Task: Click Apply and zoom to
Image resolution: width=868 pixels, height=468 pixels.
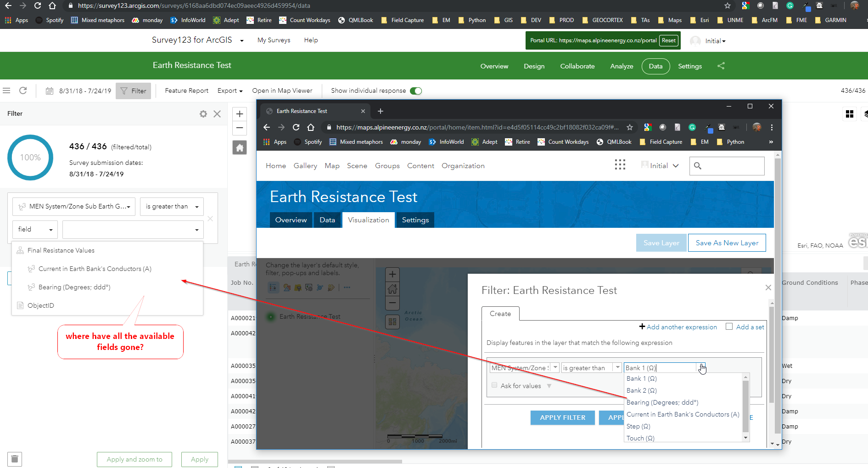Action: (134, 459)
